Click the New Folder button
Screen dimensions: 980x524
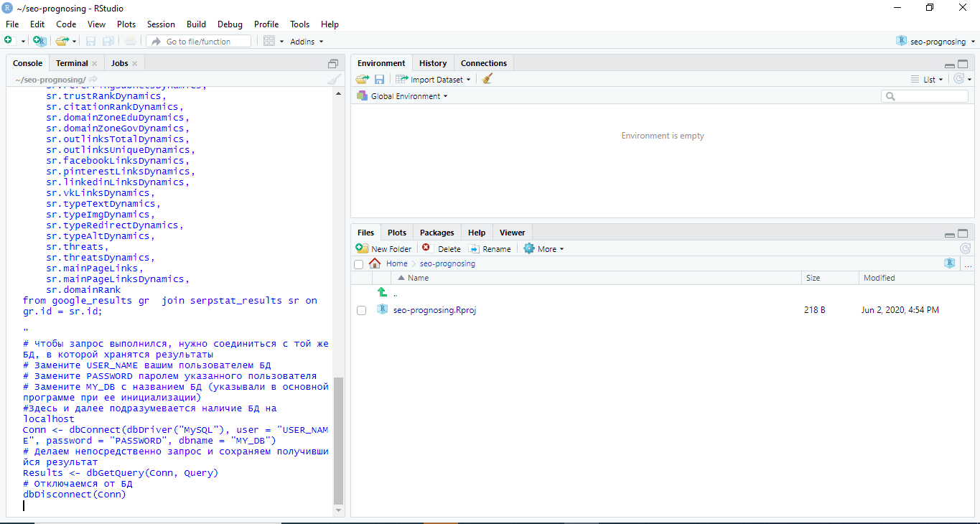click(x=384, y=248)
